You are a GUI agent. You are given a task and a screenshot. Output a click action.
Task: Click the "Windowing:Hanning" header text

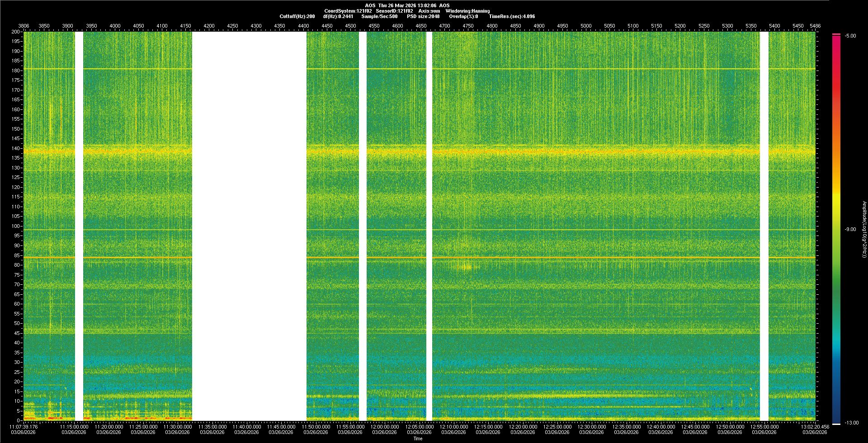coord(467,11)
